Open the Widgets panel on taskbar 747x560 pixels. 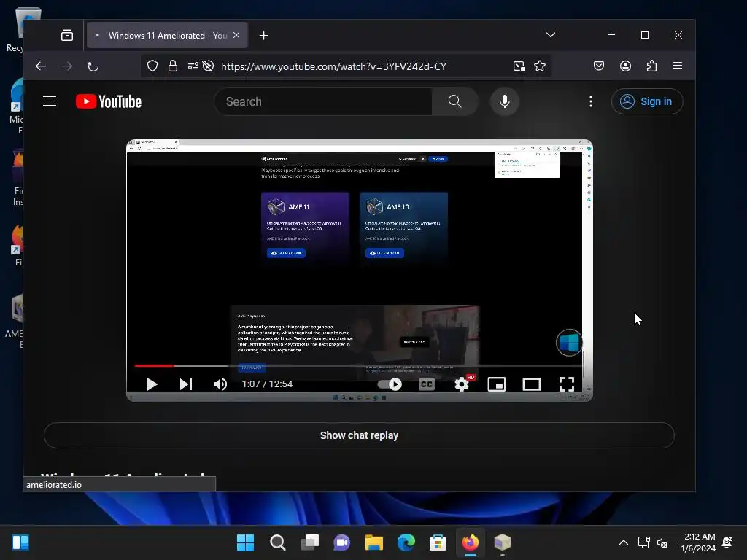[x=20, y=542]
